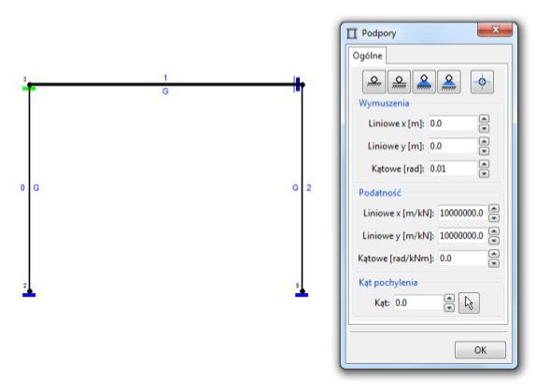
Task: Select the horizontal top beam labeled 1
Action: [x=165, y=85]
